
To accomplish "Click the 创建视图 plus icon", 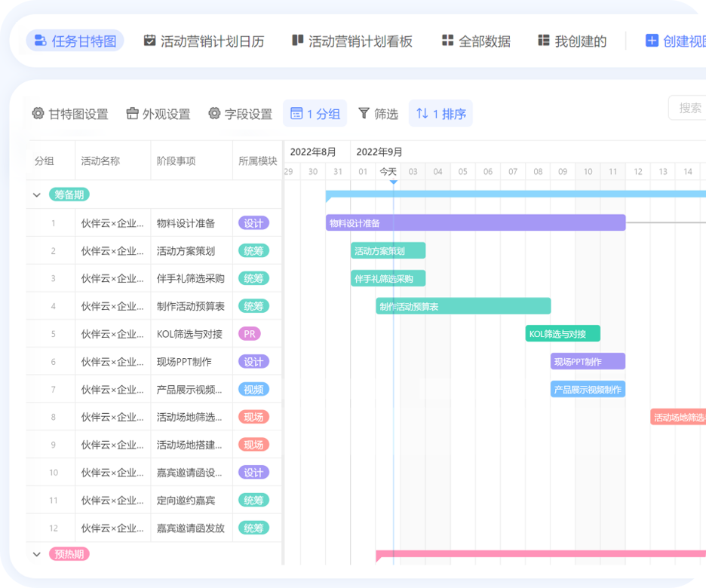I will click(x=652, y=41).
